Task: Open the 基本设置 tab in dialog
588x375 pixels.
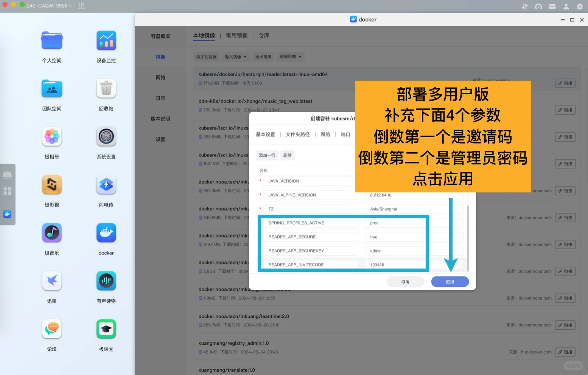Action: pyautogui.click(x=266, y=134)
